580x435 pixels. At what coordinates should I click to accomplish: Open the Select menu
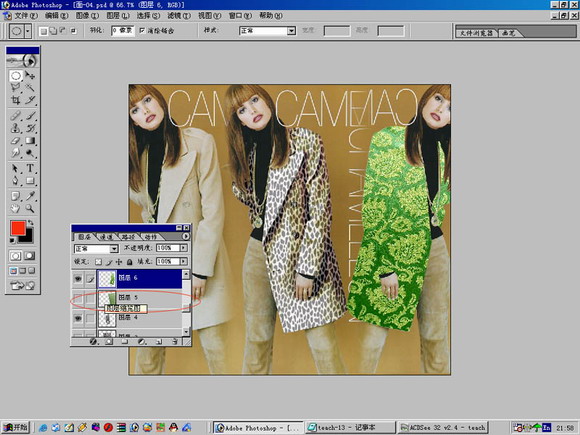(x=148, y=16)
